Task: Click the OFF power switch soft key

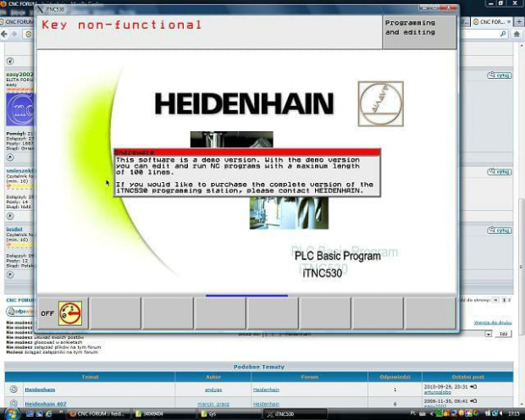Action: (x=63, y=313)
